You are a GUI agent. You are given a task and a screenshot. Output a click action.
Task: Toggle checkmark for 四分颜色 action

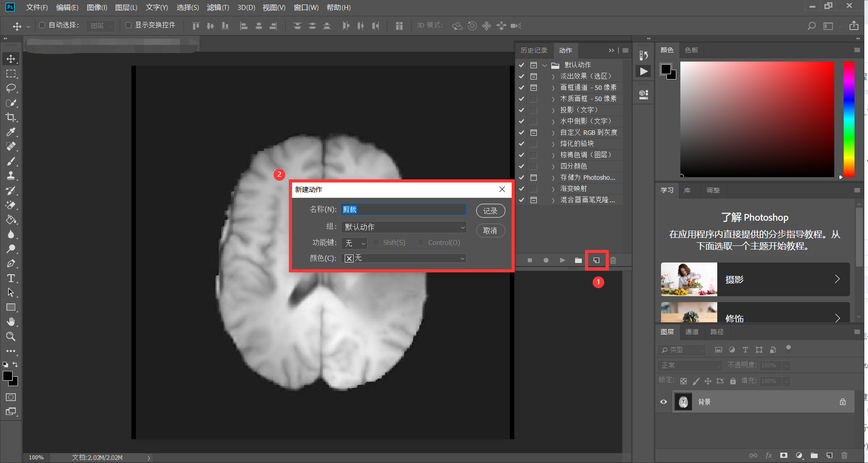pyautogui.click(x=522, y=166)
